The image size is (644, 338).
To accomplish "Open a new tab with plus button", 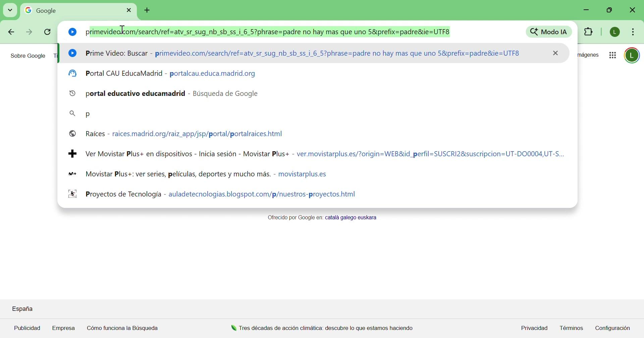I will [x=148, y=11].
